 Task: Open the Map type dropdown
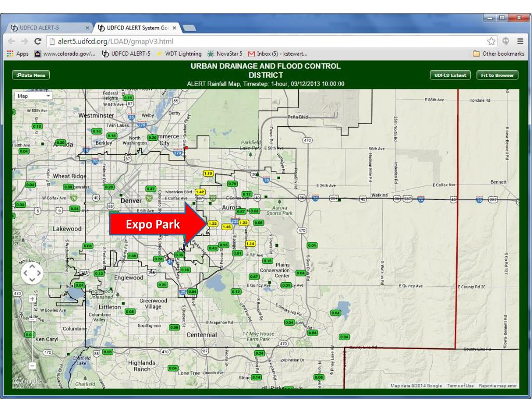tap(33, 96)
